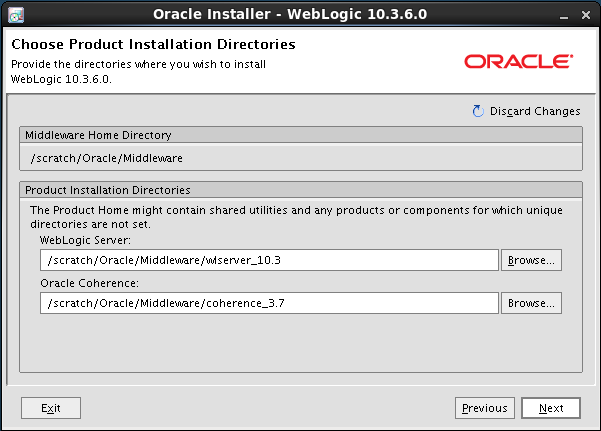This screenshot has width=601, height=431.
Task: Go back with the Previous button
Action: click(x=485, y=408)
